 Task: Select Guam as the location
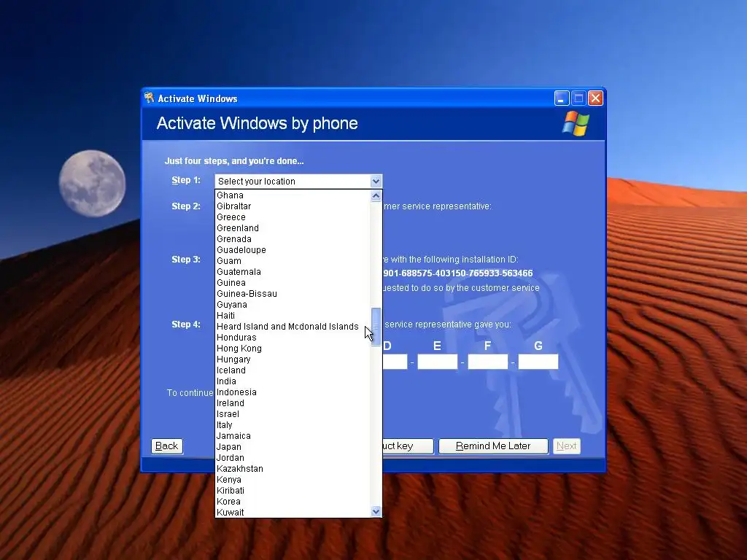point(293,261)
